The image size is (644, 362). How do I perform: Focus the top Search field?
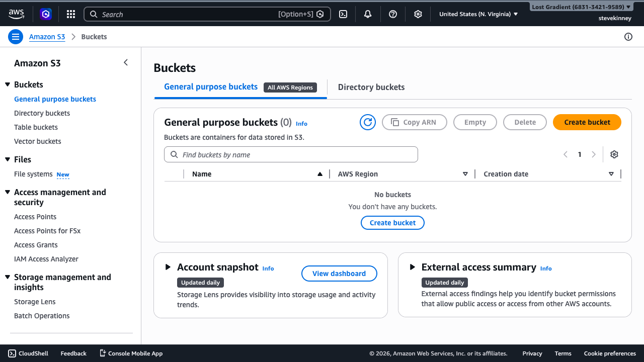coord(207,14)
